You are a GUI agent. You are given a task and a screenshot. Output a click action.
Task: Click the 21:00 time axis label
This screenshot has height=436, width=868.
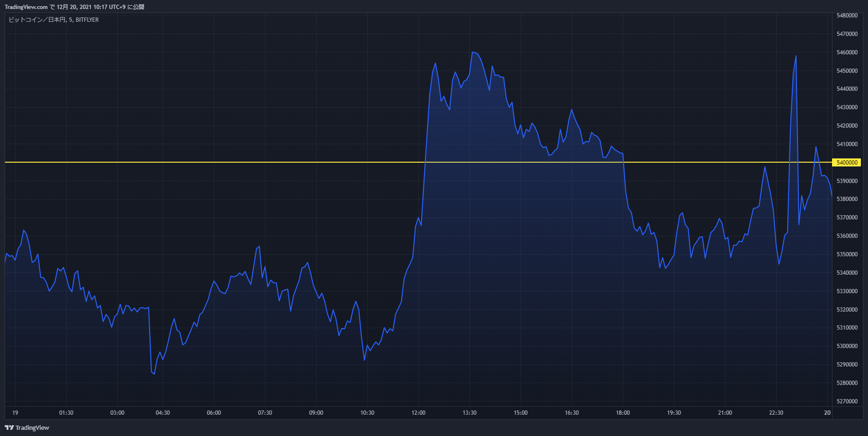[725, 413]
